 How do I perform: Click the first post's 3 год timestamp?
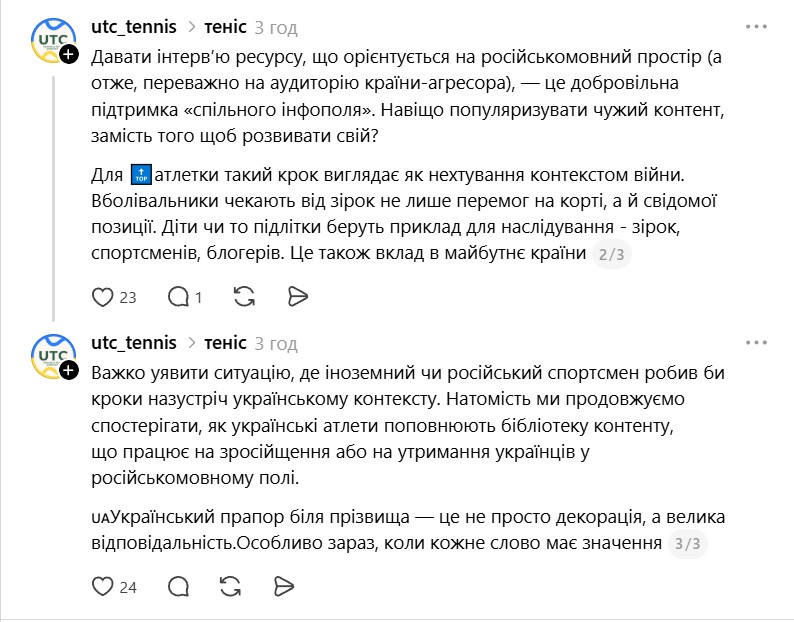tap(276, 27)
